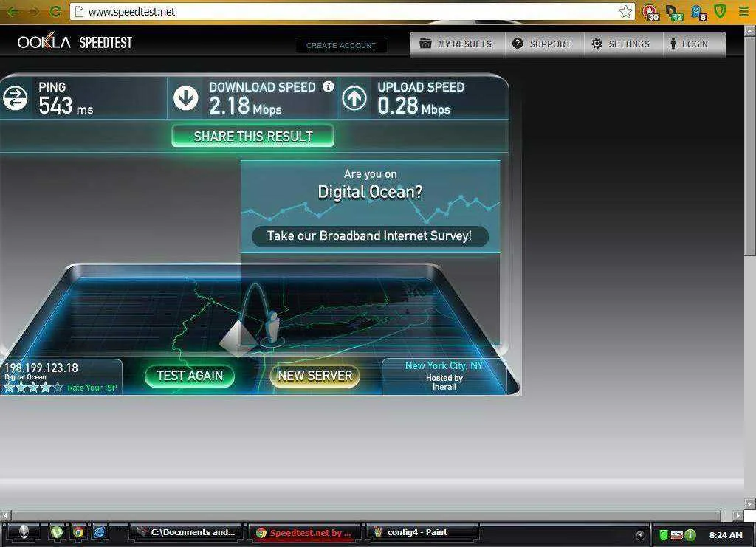The image size is (756, 547).
Task: Click the horizontal scrollbar track
Action: pos(366,516)
